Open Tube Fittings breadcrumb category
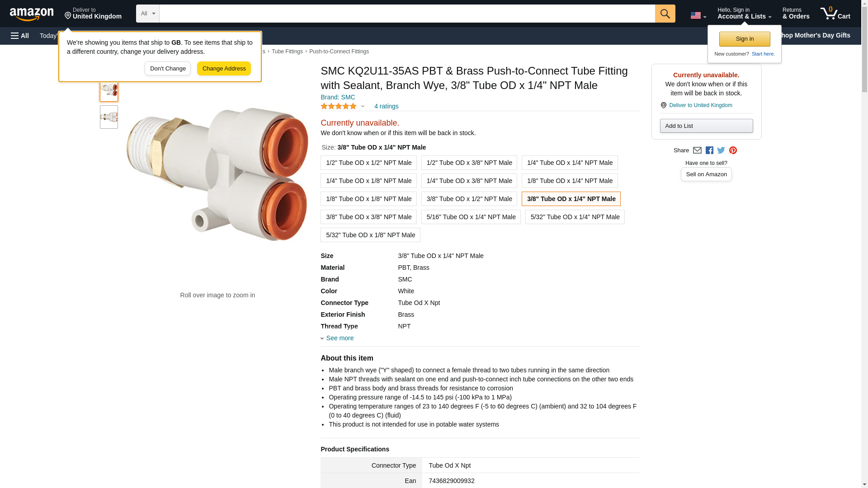 [x=287, y=52]
